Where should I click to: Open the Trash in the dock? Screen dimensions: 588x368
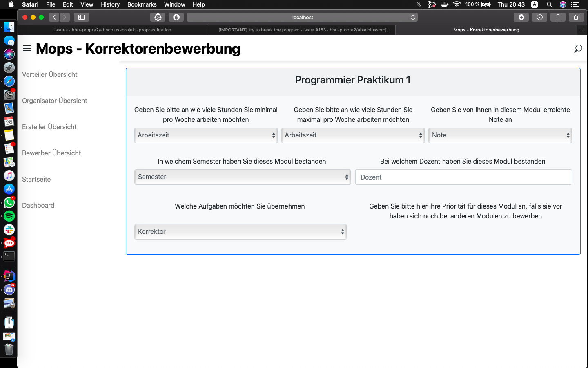(9, 350)
